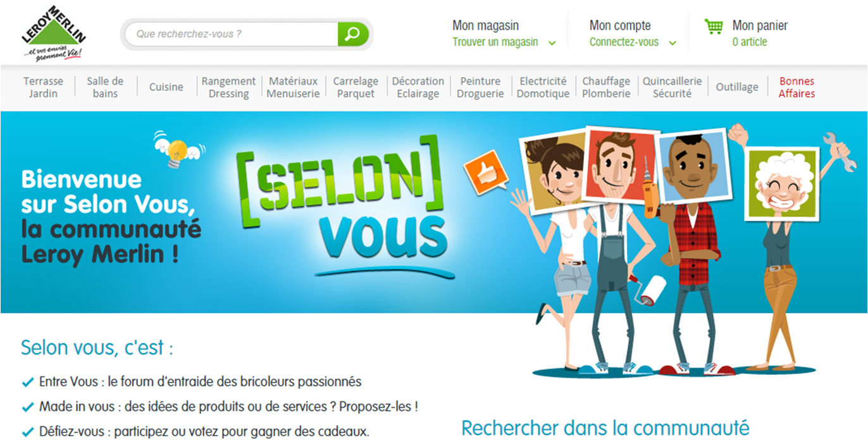Open the Terrasse Jardin category
The height and width of the screenshot is (447, 868).
coord(43,87)
